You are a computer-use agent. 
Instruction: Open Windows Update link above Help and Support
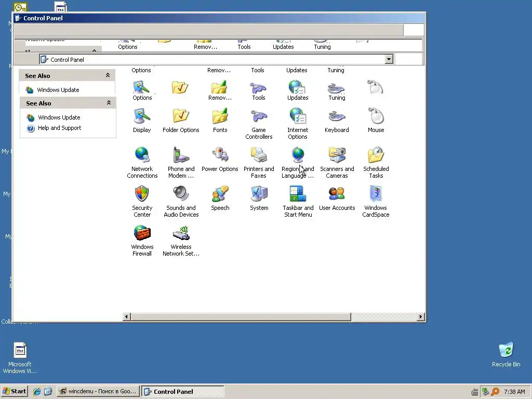click(x=59, y=117)
